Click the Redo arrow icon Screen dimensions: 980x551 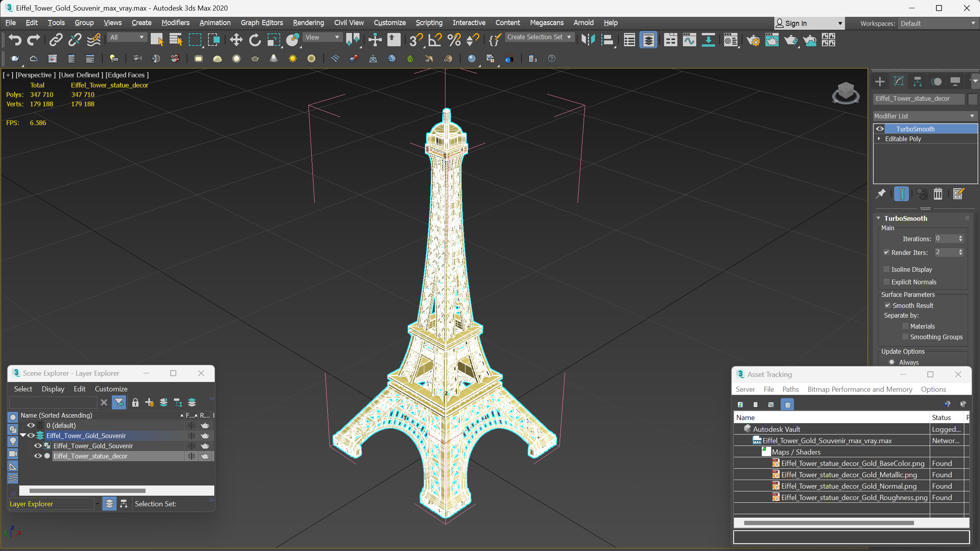pyautogui.click(x=33, y=40)
